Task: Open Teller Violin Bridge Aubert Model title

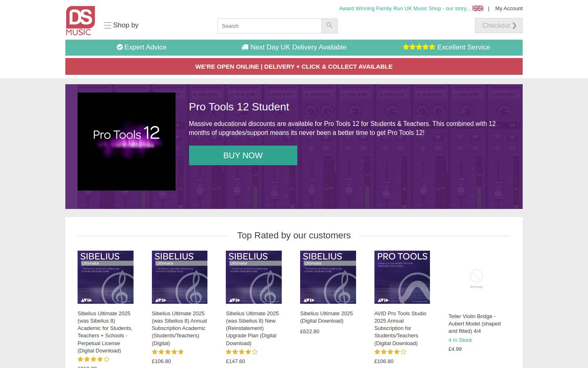Action: 474,324
